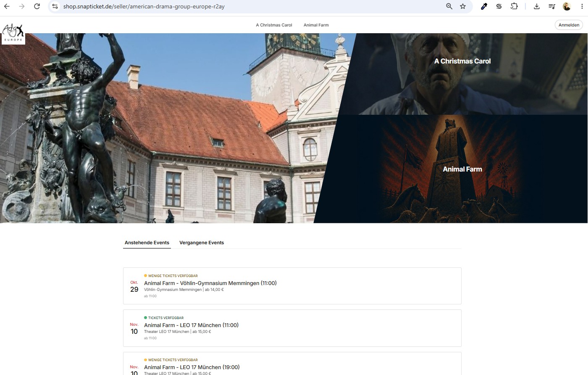
Task: Open Animal Farm Vöhlin-Gymnasium Memmingen (11:00) event
Action: [x=292, y=286]
